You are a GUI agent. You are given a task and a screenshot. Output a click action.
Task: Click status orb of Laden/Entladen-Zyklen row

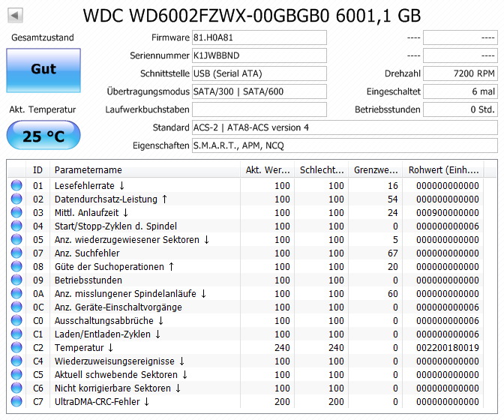coord(16,334)
